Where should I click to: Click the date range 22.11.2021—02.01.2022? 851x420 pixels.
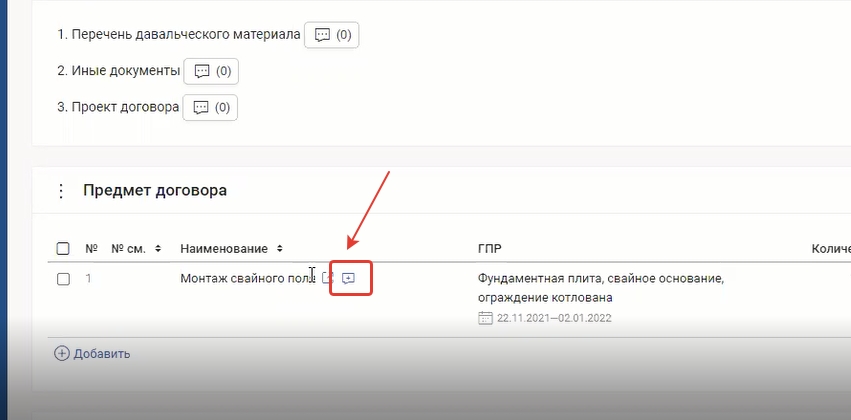tap(555, 318)
